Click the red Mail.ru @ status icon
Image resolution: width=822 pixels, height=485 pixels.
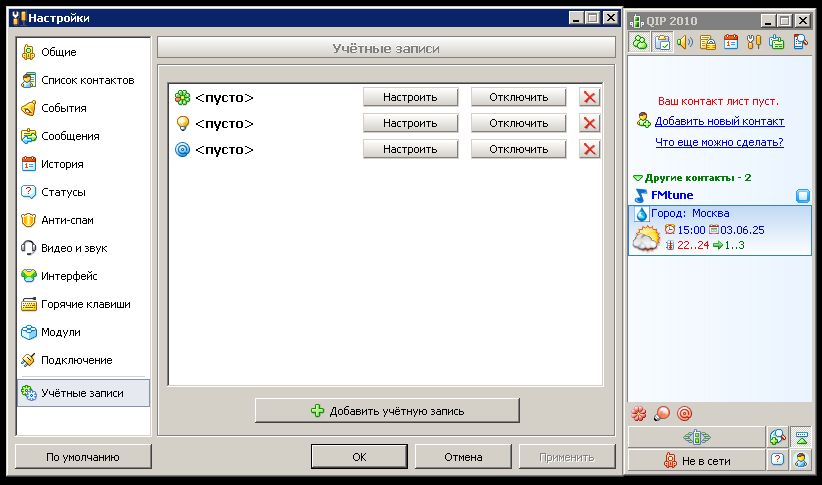pyautogui.click(x=685, y=413)
